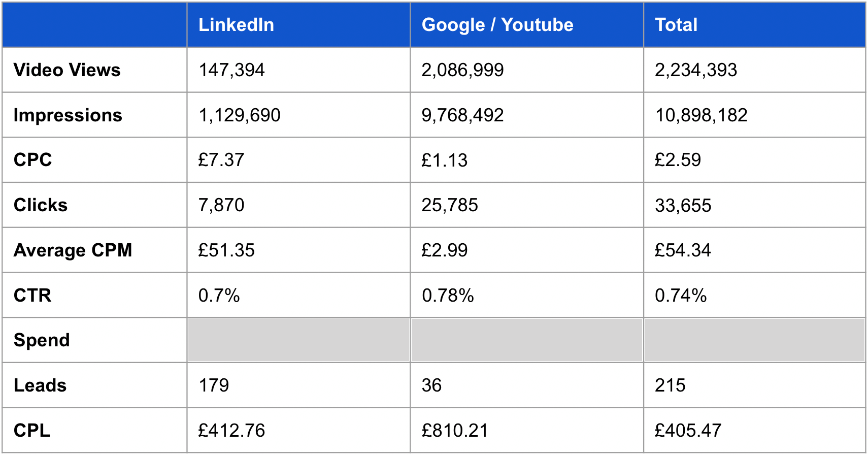Select the LinkedIn leads value 179
This screenshot has height=455, width=868.
214,385
